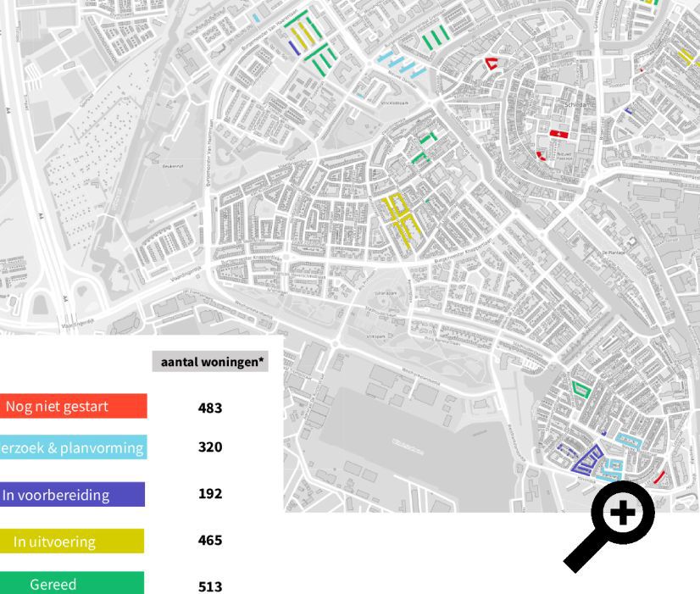Click the three parallel green bars up north
700x594 pixels.
click(x=434, y=38)
